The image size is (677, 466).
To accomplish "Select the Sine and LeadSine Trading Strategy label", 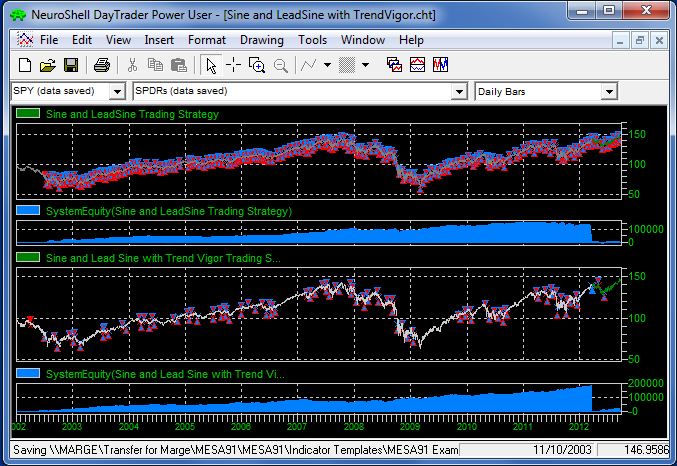I will pyautogui.click(x=132, y=114).
